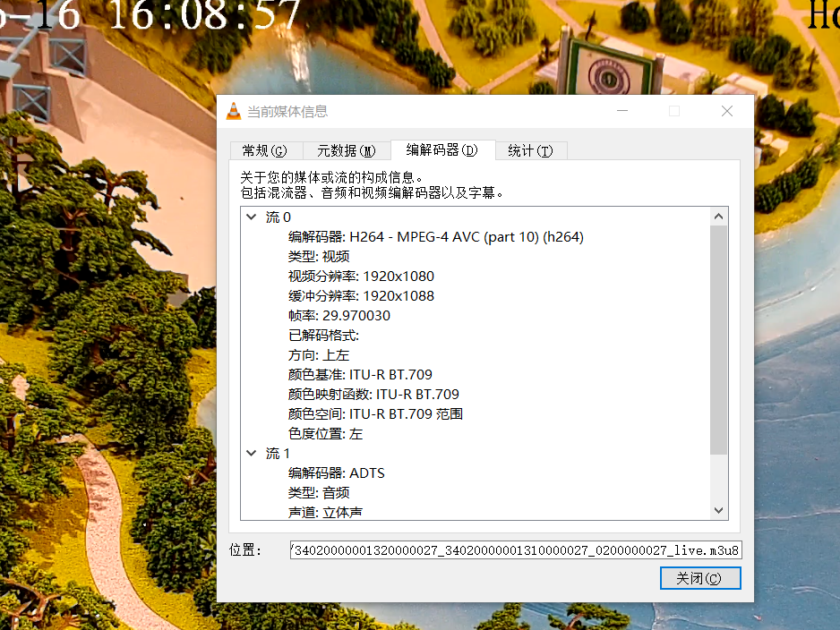The height and width of the screenshot is (630, 840).
Task: Select the 色度位置: 左 row
Action: [325, 433]
